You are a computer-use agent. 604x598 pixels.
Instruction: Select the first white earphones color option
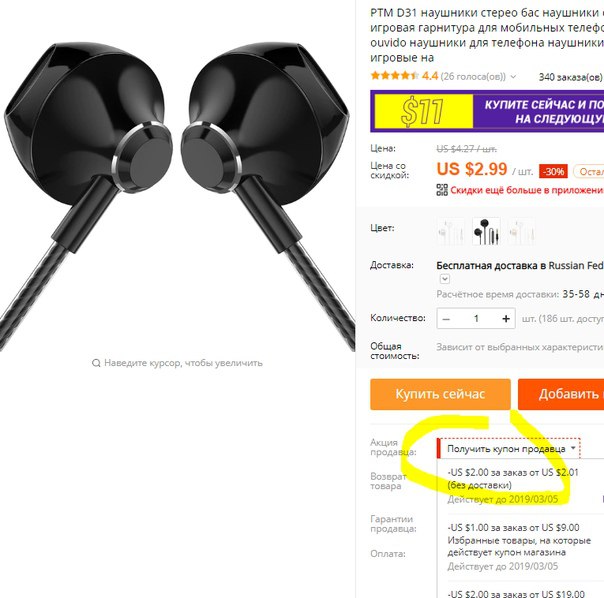tap(451, 231)
